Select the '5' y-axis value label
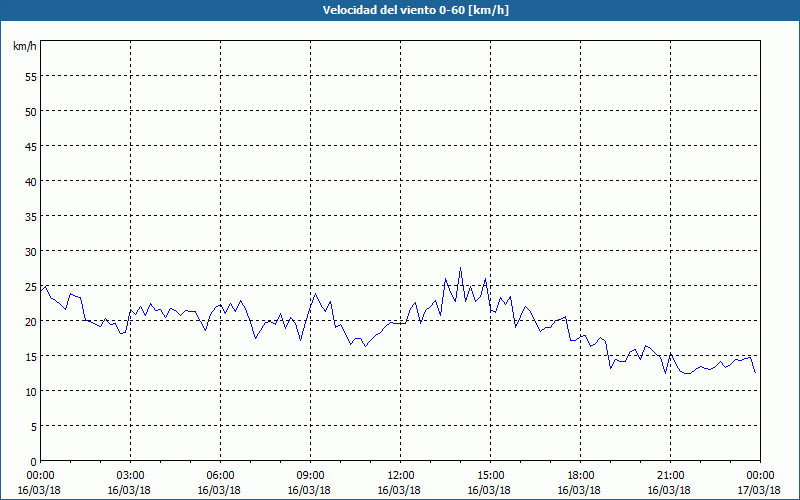 pyautogui.click(x=34, y=426)
